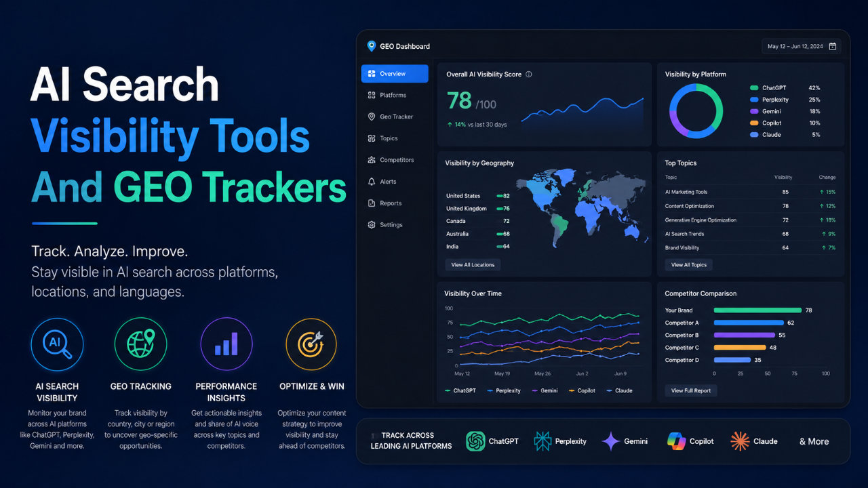Click Claude 5% in platform legend
The image size is (868, 488).
coord(785,135)
